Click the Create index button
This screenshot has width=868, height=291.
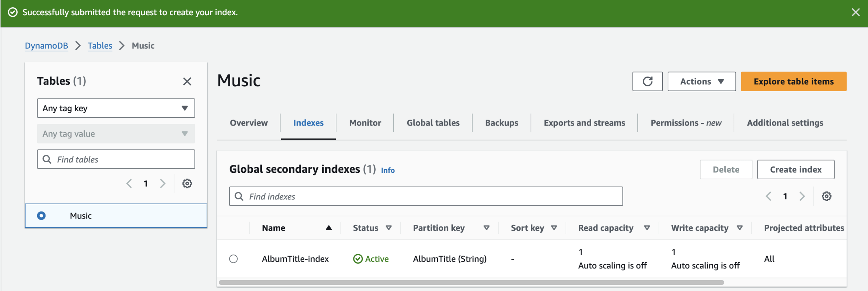(796, 170)
